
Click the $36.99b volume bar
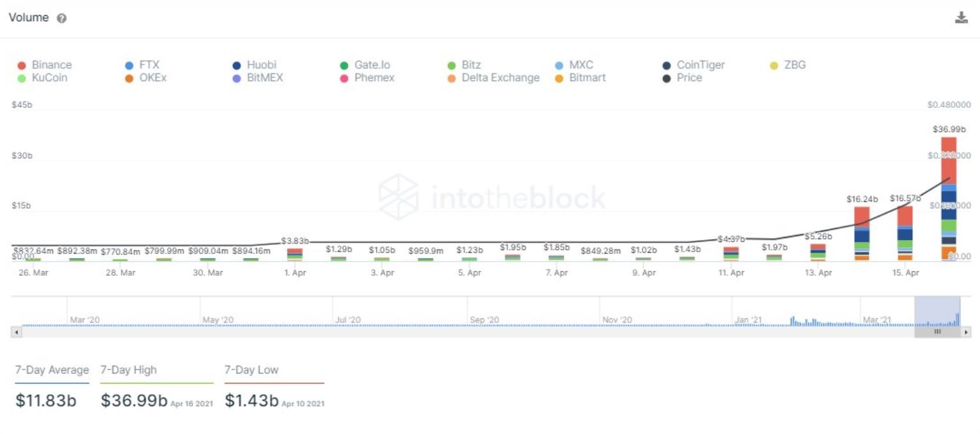[949, 199]
